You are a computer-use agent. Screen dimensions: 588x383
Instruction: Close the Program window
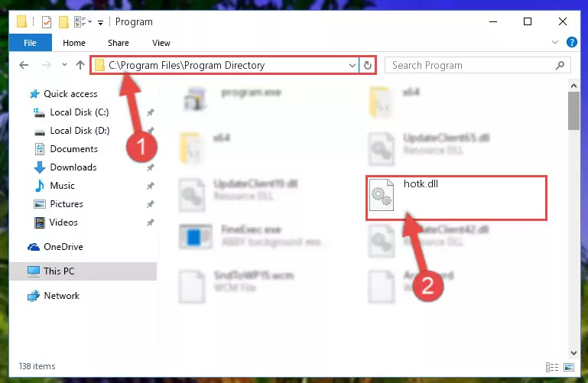click(563, 21)
